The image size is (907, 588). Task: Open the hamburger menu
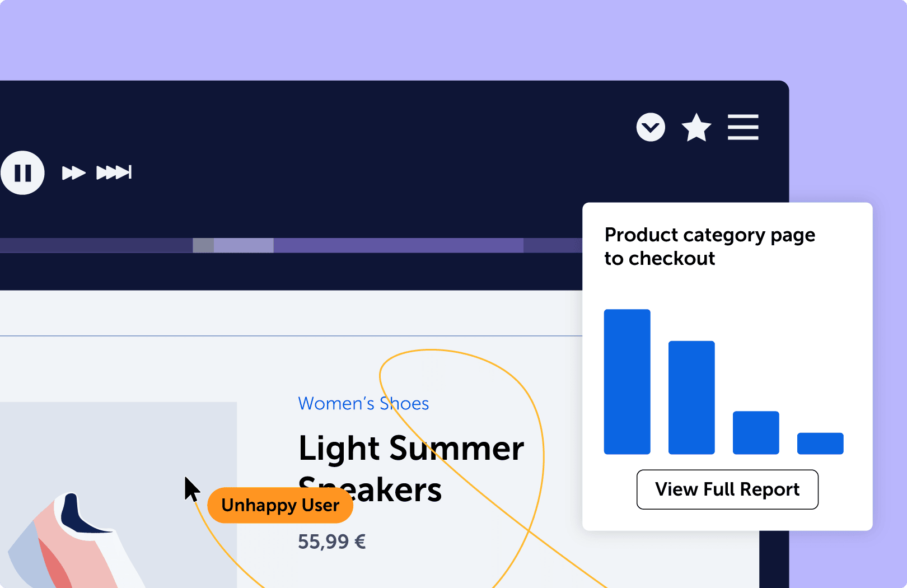pos(743,128)
